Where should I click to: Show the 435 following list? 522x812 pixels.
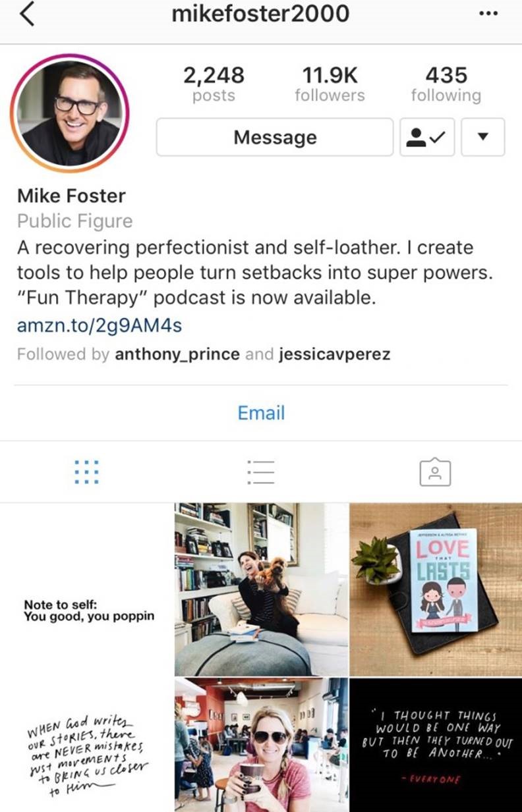pos(446,84)
